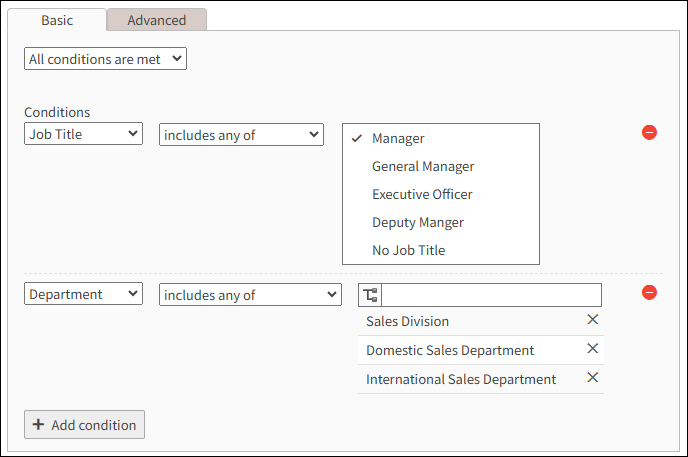The width and height of the screenshot is (688, 457).
Task: Remove Domestic Sales Department entry
Action: click(592, 349)
